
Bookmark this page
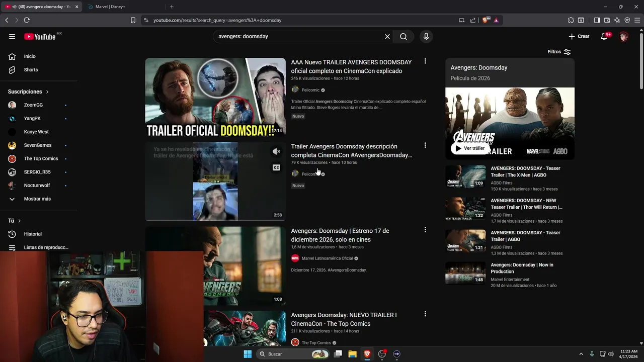click(133, 20)
